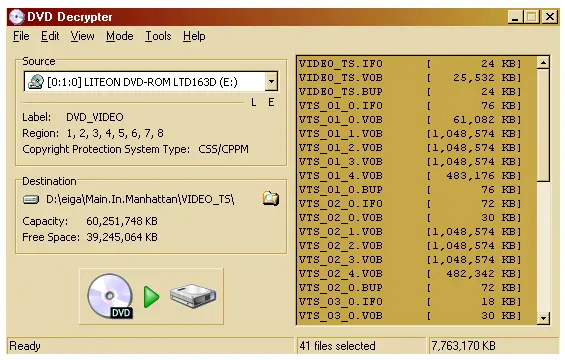Close the DVD Decrypter window
Image resolution: width=565 pixels, height=360 pixels.
click(550, 17)
